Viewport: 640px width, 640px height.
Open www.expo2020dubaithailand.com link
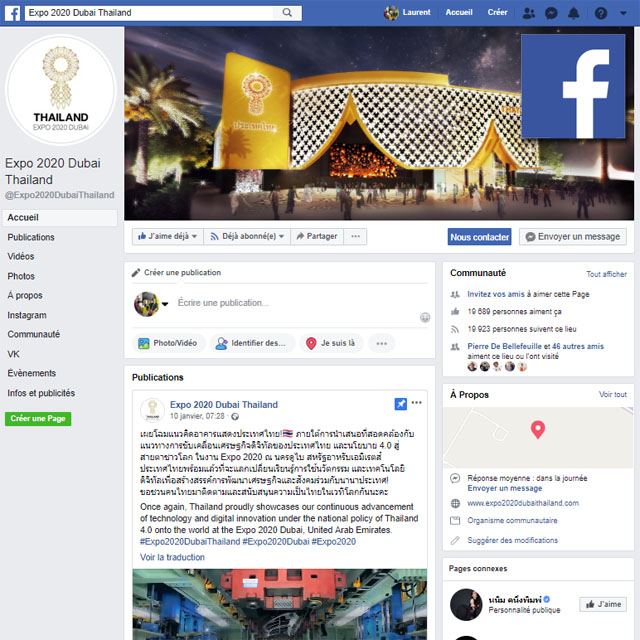(x=523, y=503)
